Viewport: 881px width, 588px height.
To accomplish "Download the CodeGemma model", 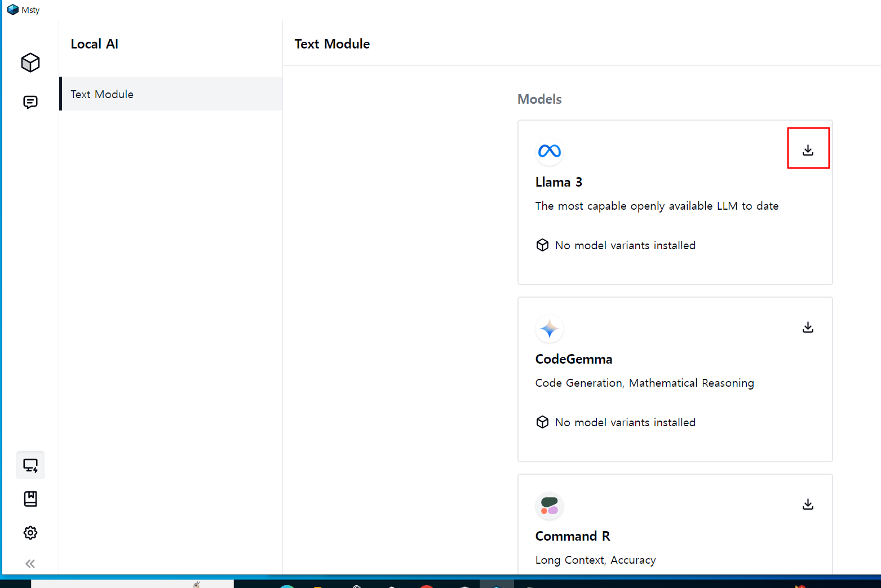I will point(808,327).
